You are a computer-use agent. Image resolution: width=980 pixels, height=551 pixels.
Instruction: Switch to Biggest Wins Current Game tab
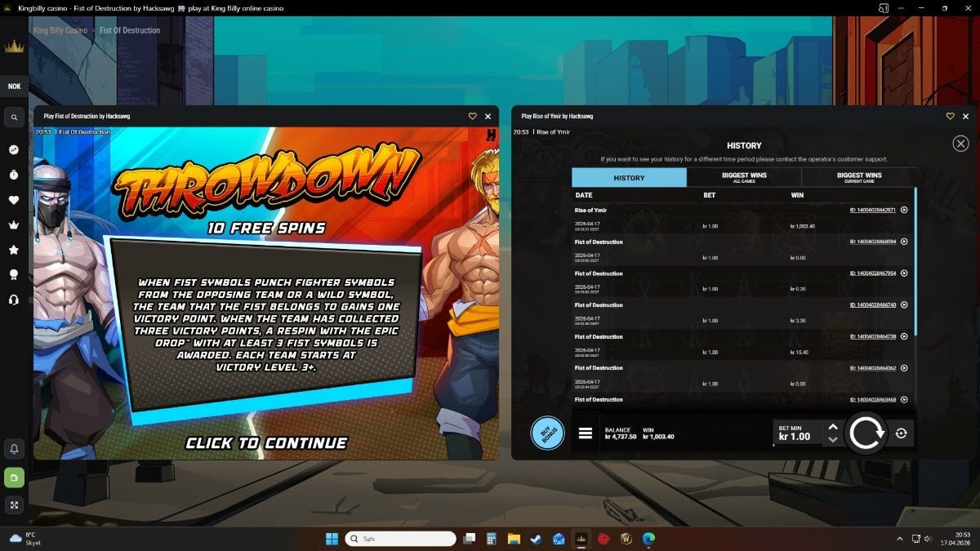tap(859, 177)
